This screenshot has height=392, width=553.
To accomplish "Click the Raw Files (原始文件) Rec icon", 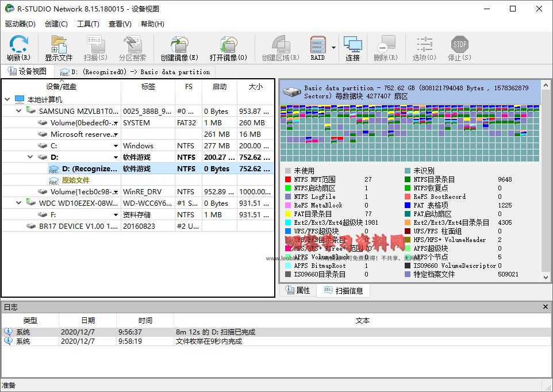I will pos(54,180).
